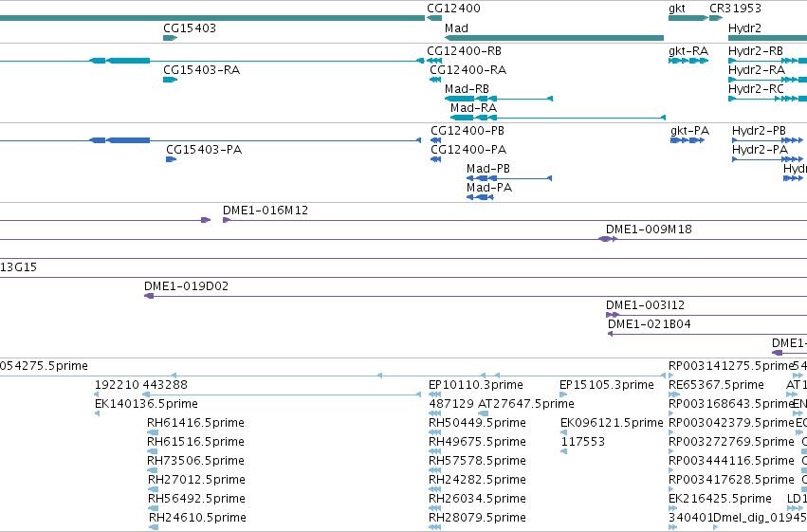Viewport: 807px width, 532px height.
Task: Select the 117553 EST label
Action: 583,442
